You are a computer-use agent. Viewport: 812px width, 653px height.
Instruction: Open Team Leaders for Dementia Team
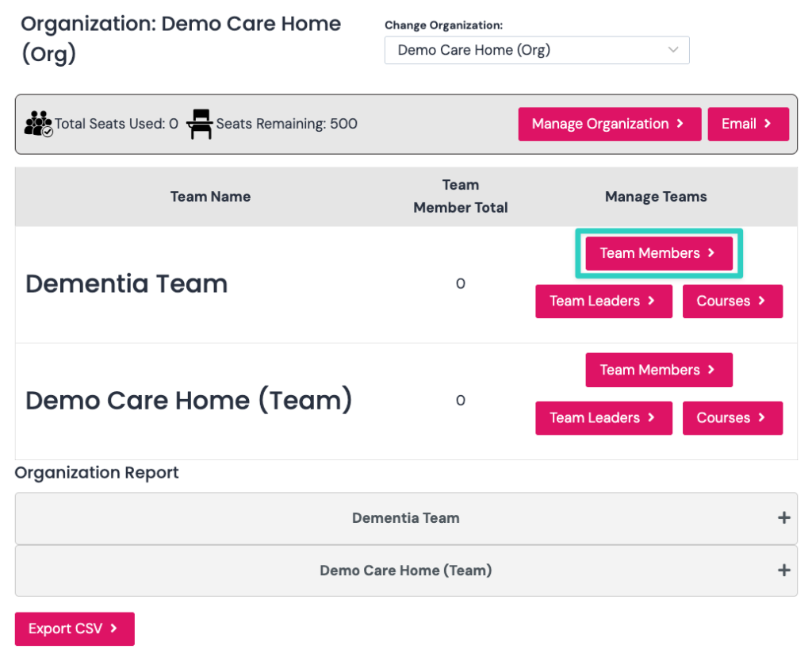tap(603, 301)
